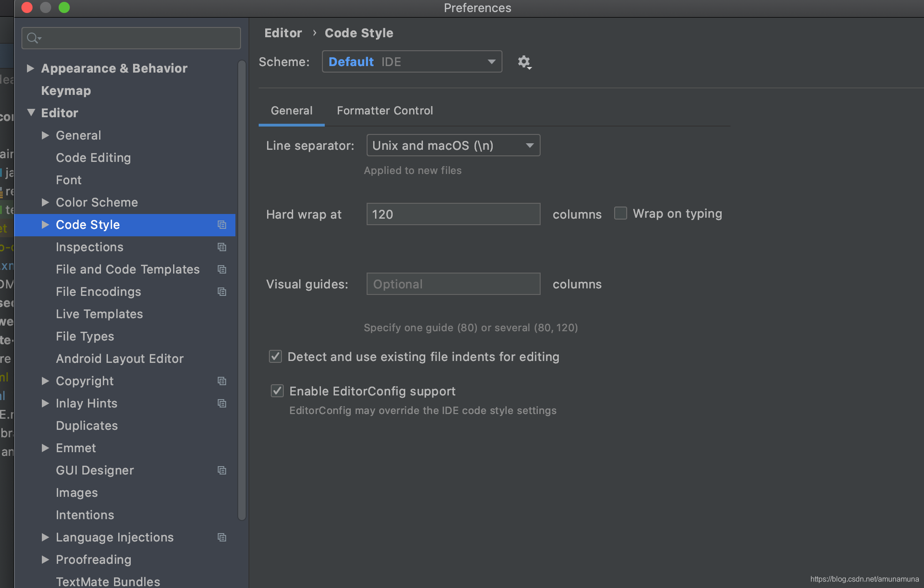The width and height of the screenshot is (924, 588).
Task: Click Editor in the breadcrumb
Action: pyautogui.click(x=283, y=33)
